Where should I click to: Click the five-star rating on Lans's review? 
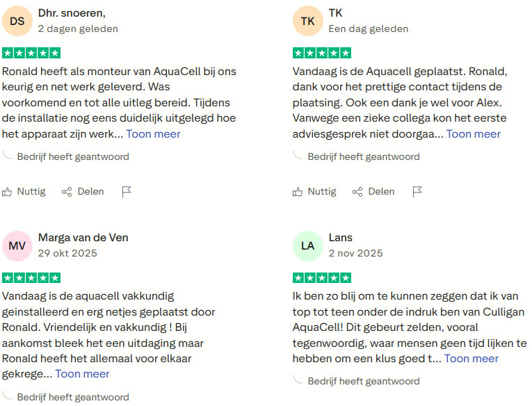(x=322, y=278)
